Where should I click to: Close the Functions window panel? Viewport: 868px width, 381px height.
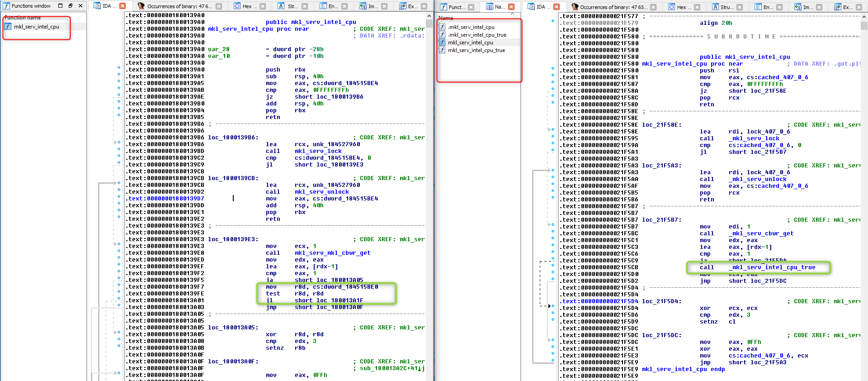point(80,6)
